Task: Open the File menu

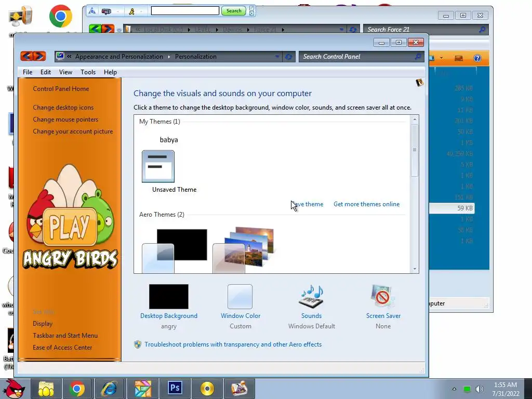Action: (28, 72)
